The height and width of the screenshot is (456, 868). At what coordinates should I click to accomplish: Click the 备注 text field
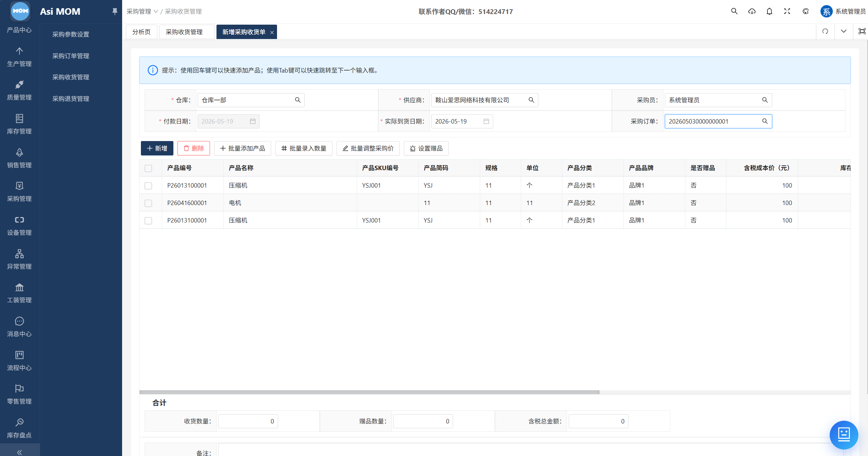(x=530, y=450)
